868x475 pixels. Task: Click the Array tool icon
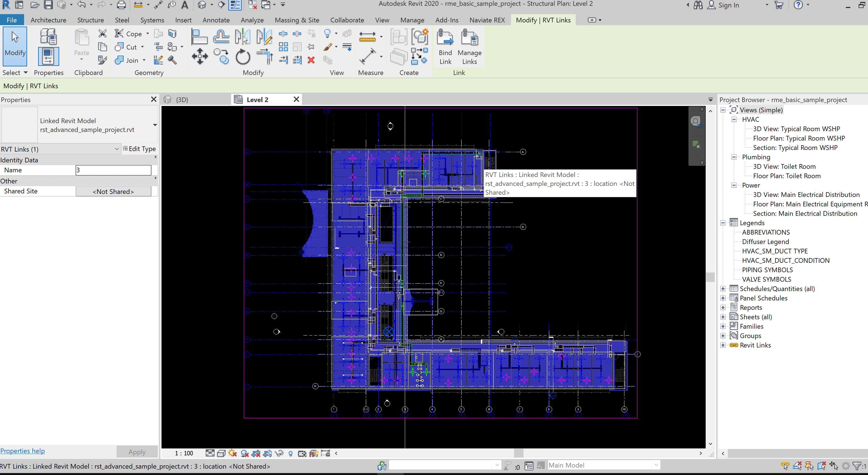283,47
